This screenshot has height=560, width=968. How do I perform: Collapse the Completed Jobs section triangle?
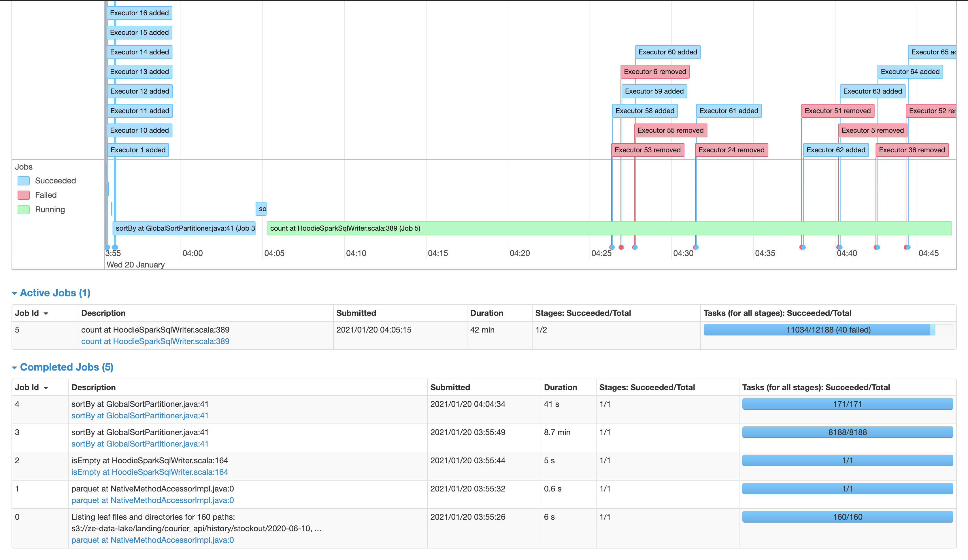14,368
